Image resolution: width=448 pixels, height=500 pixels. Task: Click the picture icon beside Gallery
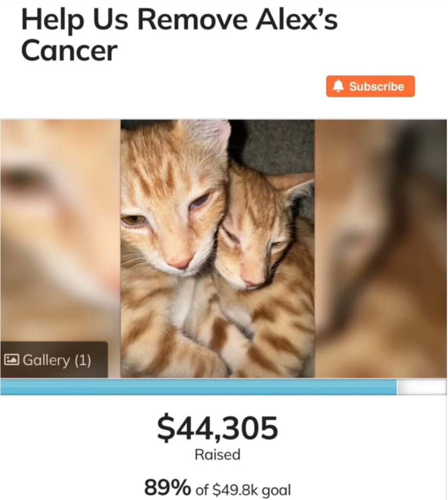point(12,360)
